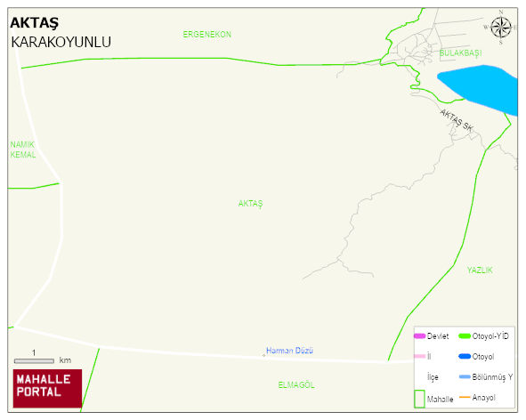Click the AKTAŞ SK street label
Viewport: 526px width, 420px height.
(457, 120)
